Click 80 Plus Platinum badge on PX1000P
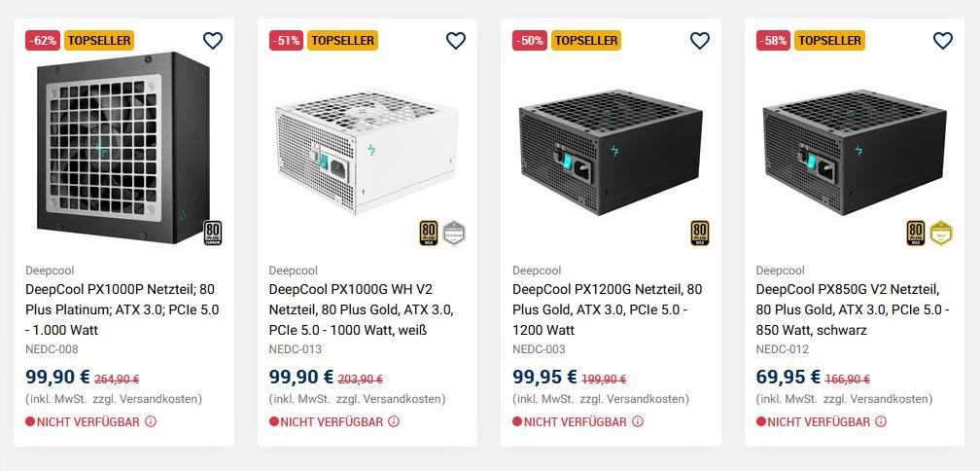 [213, 234]
